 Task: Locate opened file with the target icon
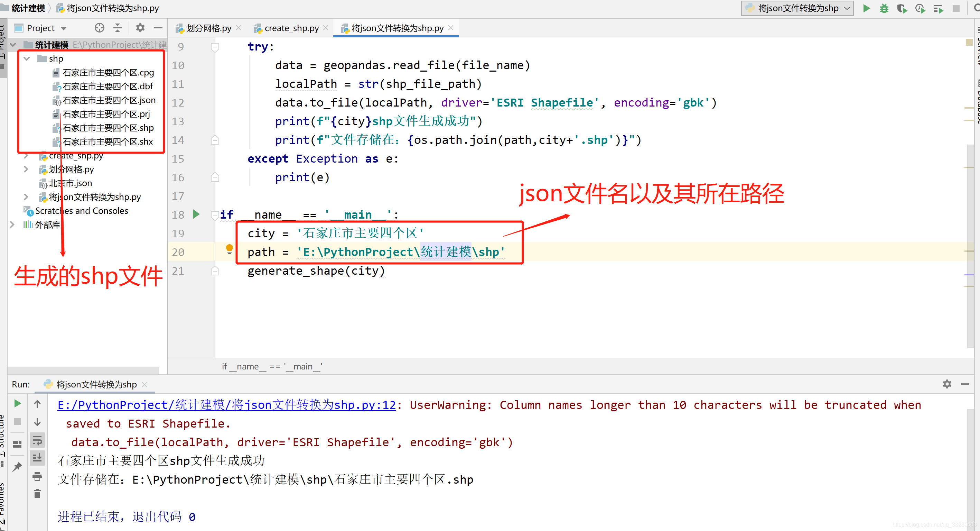tap(99, 28)
